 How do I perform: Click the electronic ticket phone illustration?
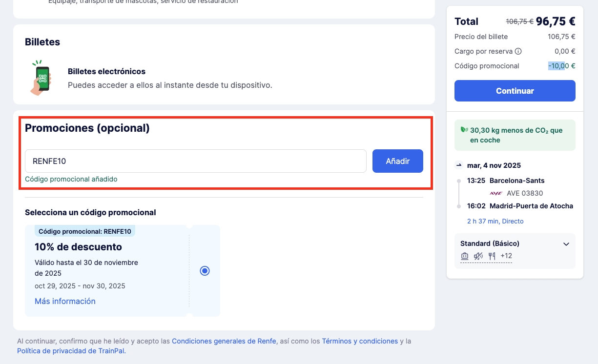[41, 78]
